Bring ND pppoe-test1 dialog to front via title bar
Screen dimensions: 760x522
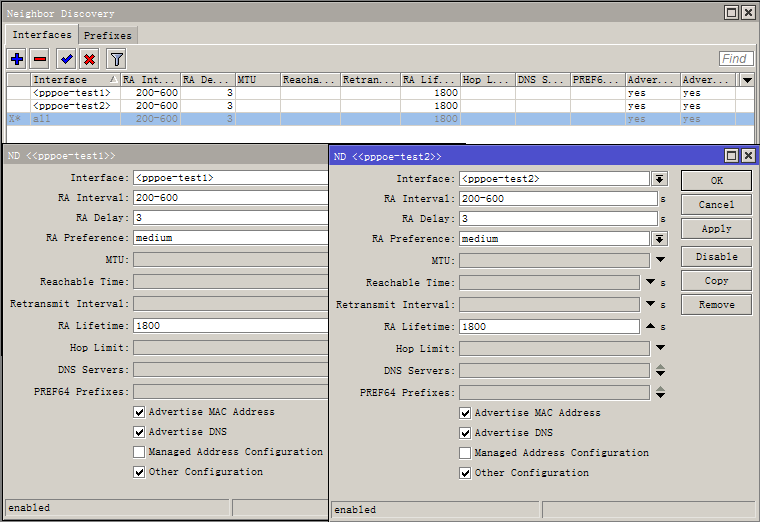(165, 156)
